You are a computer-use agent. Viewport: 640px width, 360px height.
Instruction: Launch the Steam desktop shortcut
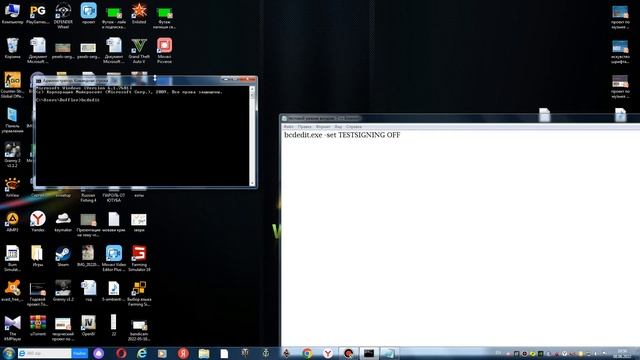click(63, 256)
